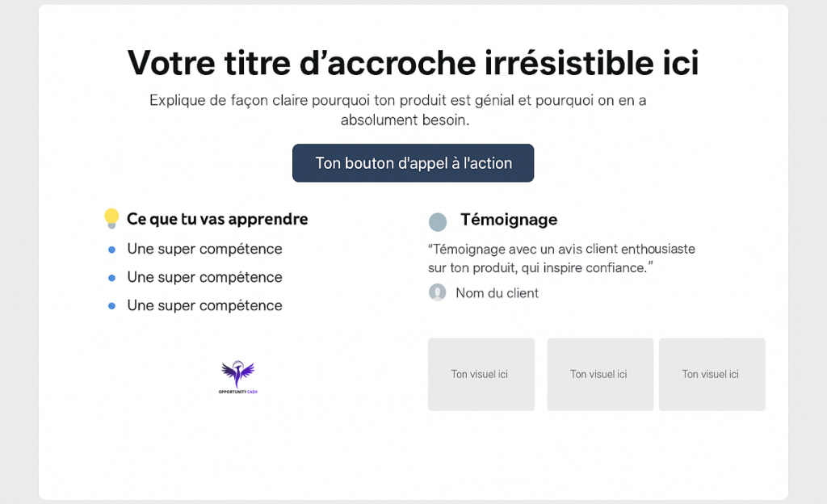Click the Opportunity Cash winged logo
Viewport: 827px width, 504px height.
(x=237, y=376)
